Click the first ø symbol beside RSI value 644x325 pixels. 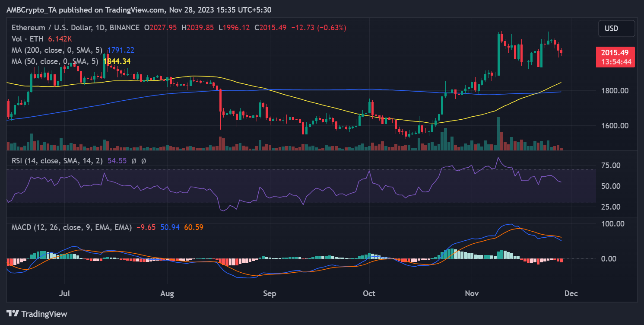click(134, 161)
